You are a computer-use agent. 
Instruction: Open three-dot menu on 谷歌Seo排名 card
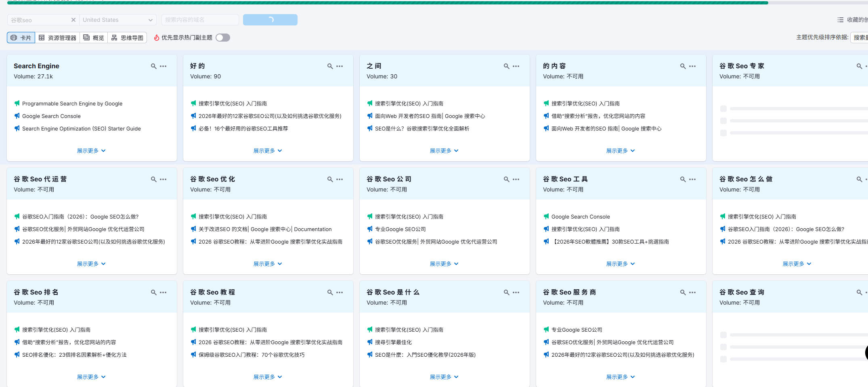click(x=163, y=292)
